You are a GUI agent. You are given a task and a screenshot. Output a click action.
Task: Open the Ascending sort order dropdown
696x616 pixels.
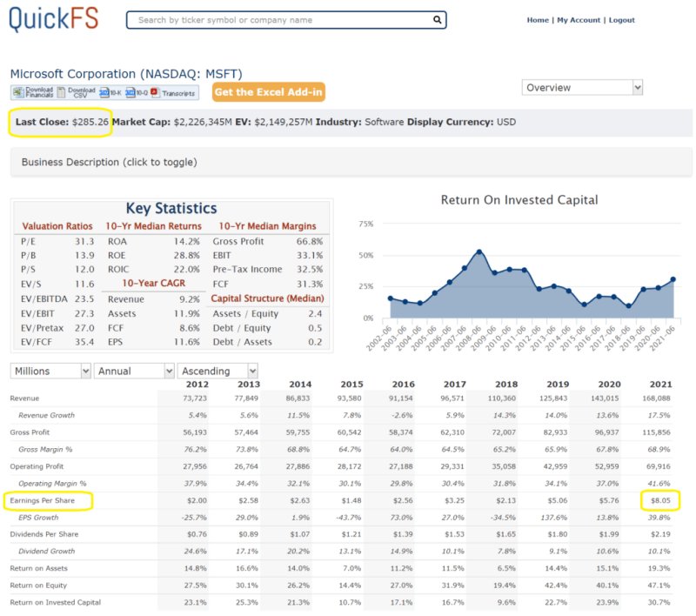[x=217, y=371]
